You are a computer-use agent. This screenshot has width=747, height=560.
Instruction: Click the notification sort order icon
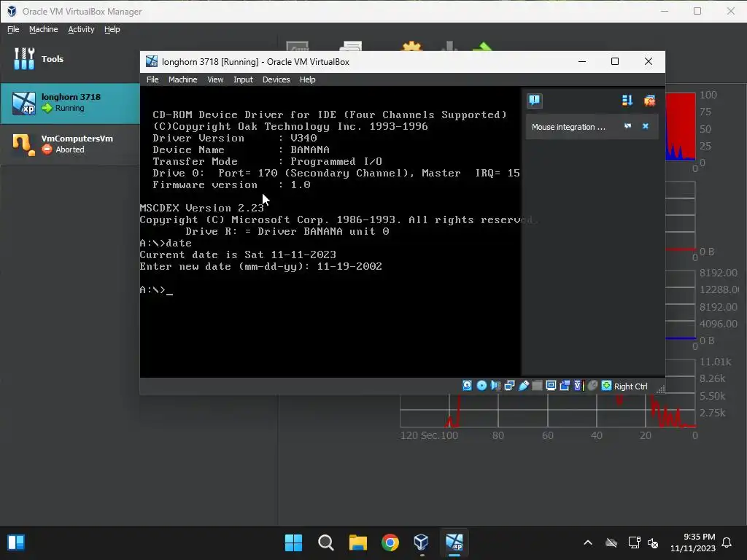tap(627, 100)
